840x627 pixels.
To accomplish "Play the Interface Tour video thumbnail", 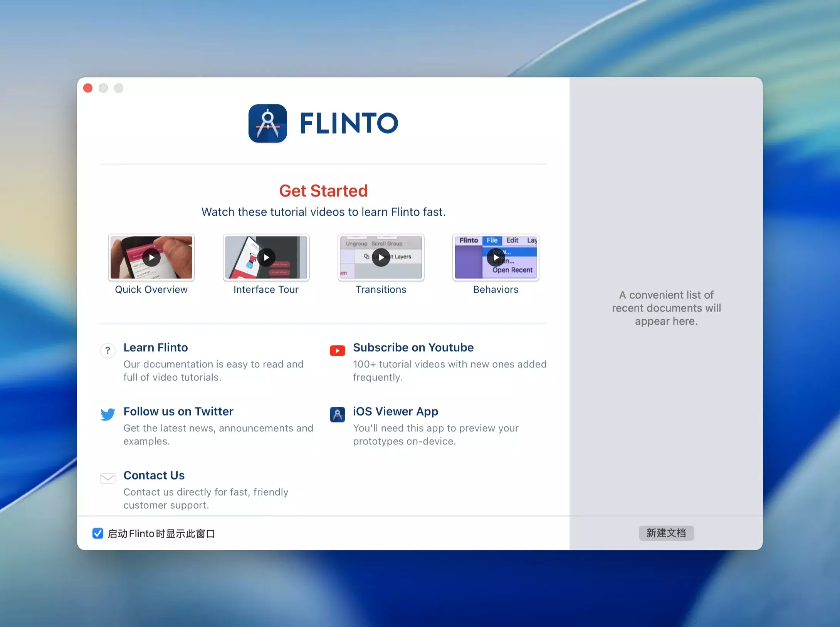I will pyautogui.click(x=266, y=257).
